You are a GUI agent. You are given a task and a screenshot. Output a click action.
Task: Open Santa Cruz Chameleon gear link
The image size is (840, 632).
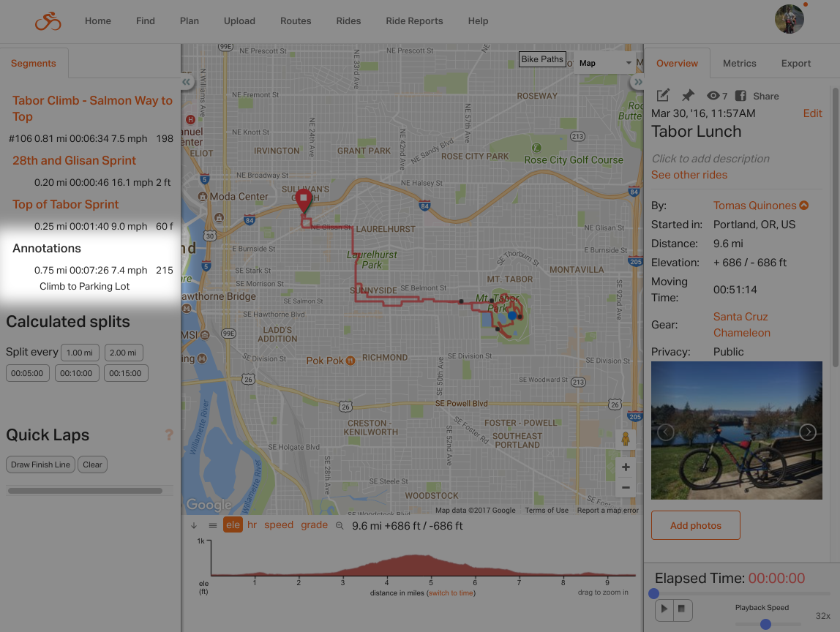741,325
